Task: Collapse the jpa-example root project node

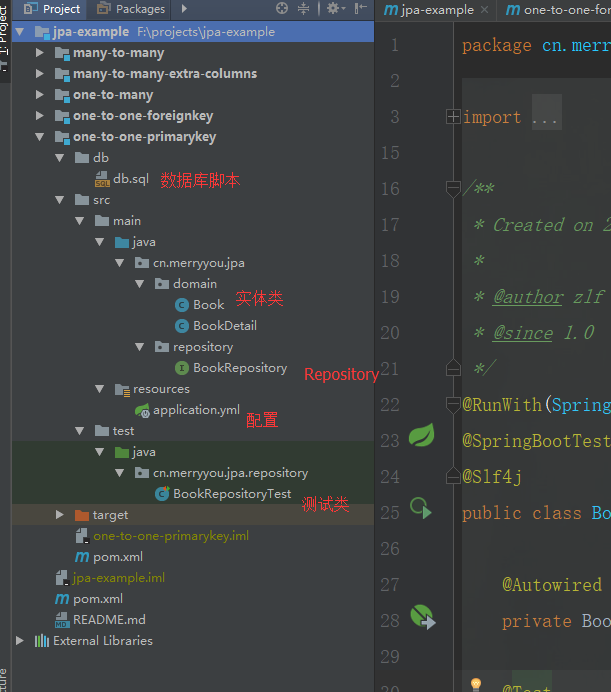Action: pyautogui.click(x=19, y=32)
